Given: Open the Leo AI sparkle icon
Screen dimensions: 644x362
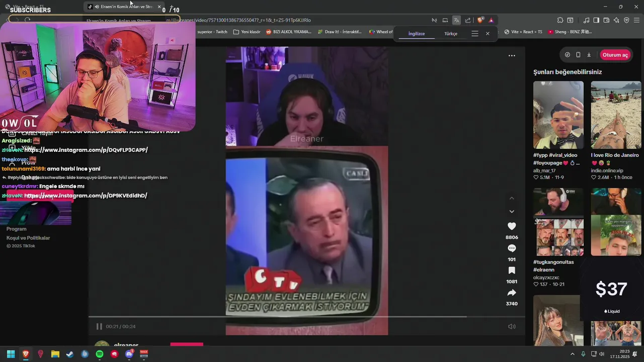Looking at the screenshot, I should coord(616,20).
